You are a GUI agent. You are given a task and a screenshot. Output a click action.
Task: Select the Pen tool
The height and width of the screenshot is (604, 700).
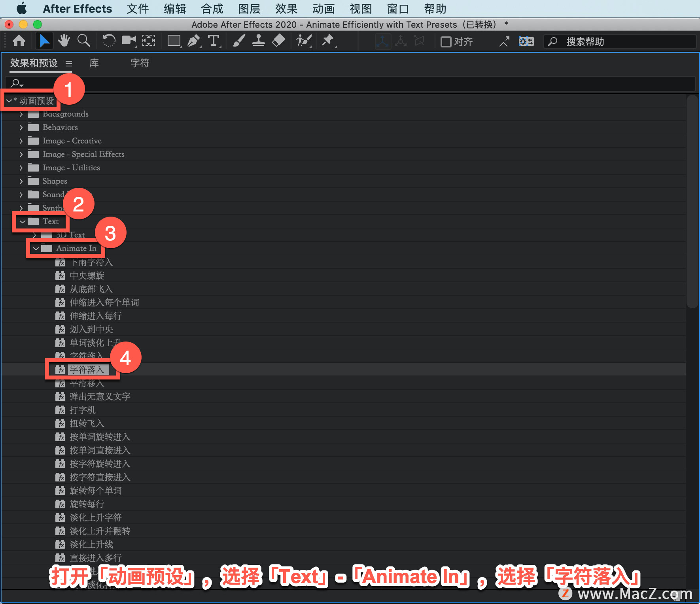[x=194, y=41]
